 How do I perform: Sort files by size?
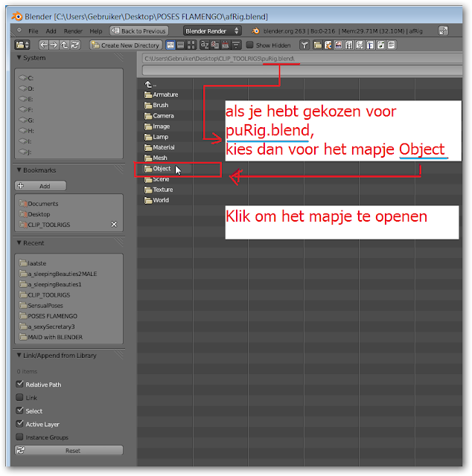(x=236, y=45)
